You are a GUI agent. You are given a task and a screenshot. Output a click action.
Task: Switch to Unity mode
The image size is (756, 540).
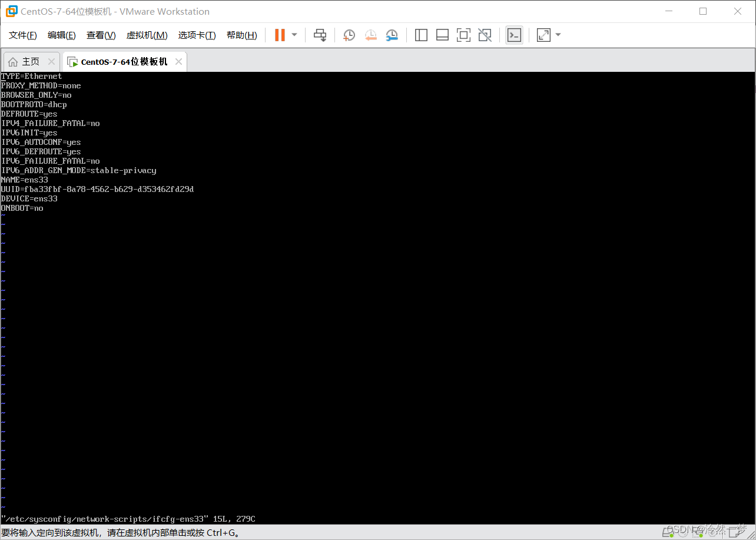click(485, 35)
